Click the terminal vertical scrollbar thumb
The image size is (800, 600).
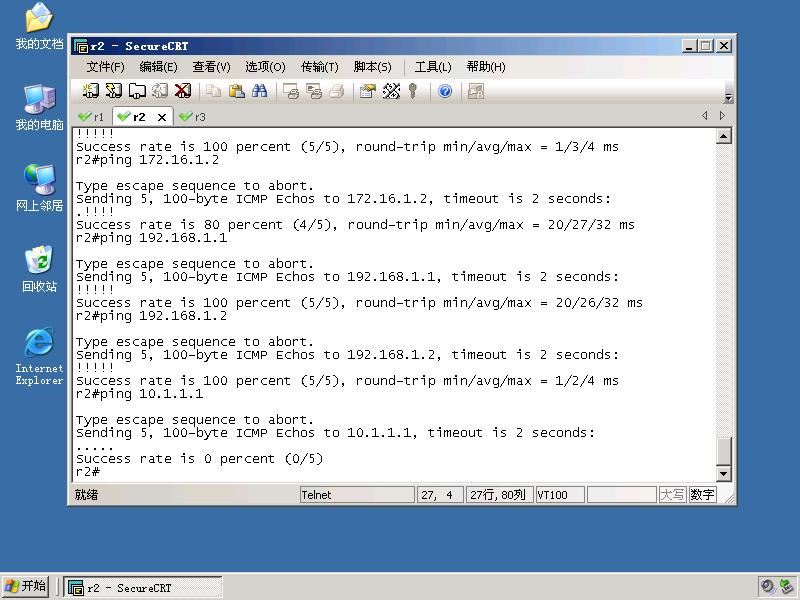[723, 451]
